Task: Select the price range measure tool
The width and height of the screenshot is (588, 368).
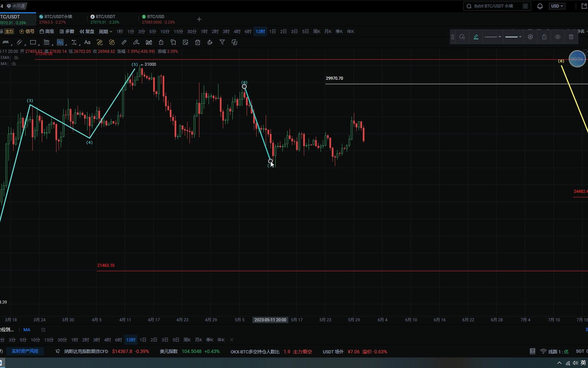Action: point(74,42)
